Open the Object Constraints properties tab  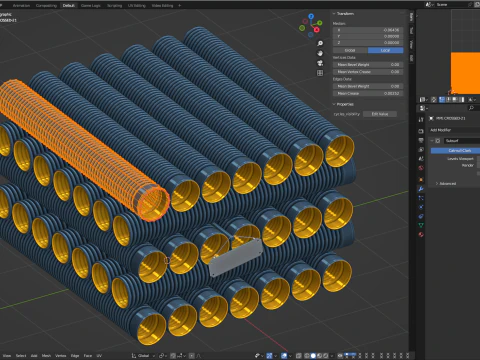click(421, 216)
